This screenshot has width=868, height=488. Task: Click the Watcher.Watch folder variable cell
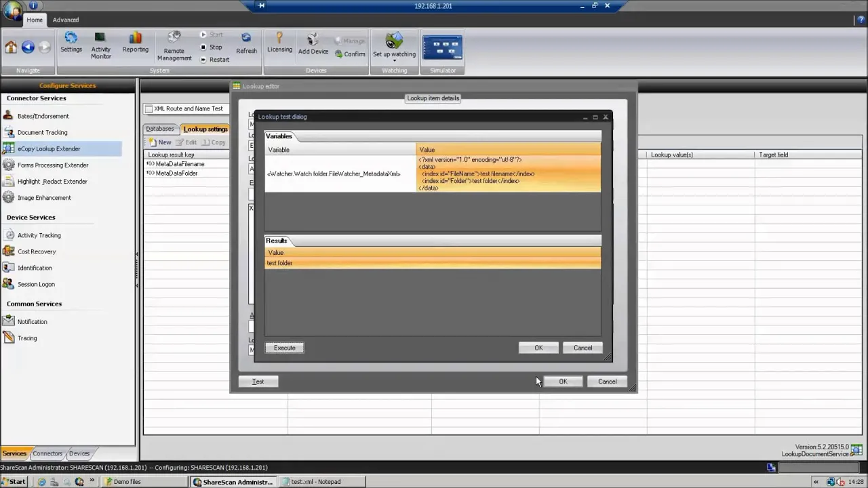(x=340, y=174)
